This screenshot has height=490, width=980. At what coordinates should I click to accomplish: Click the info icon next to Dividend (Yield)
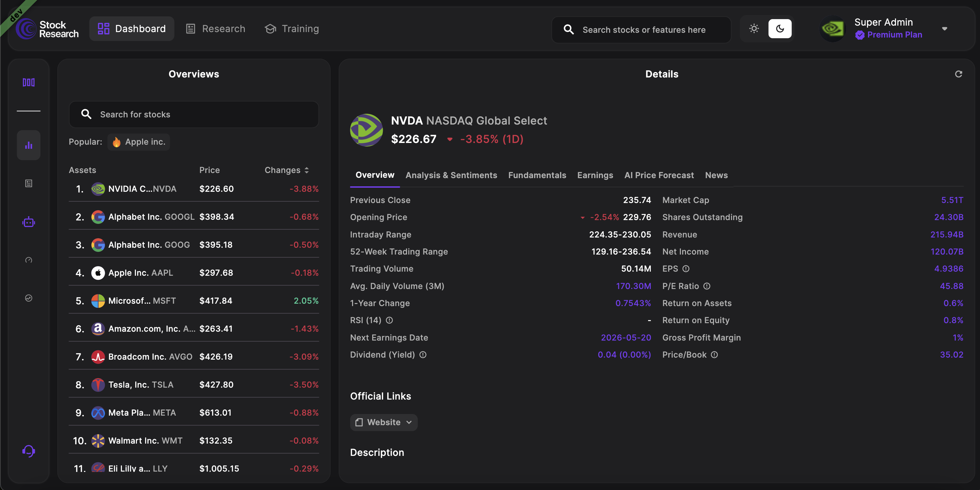pyautogui.click(x=423, y=355)
